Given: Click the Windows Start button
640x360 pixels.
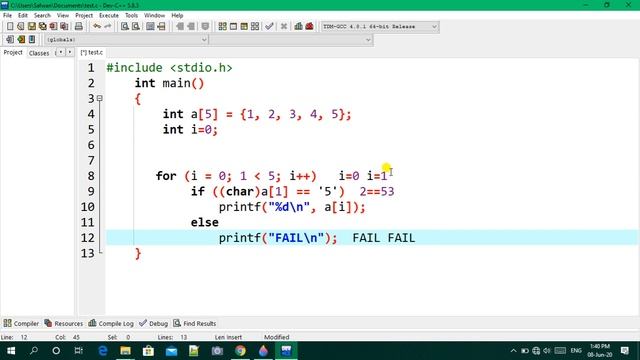Looking at the screenshot, I should tap(11, 351).
